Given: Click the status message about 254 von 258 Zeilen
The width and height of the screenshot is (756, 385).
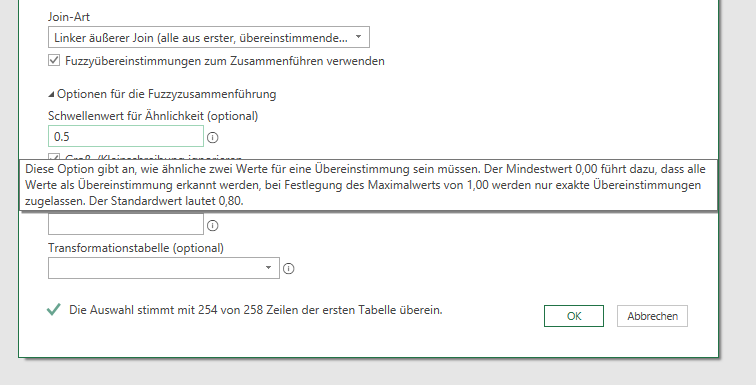Looking at the screenshot, I should [x=256, y=310].
